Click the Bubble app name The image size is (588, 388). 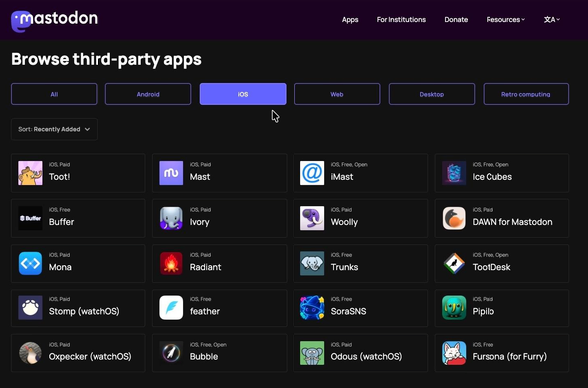[204, 357]
